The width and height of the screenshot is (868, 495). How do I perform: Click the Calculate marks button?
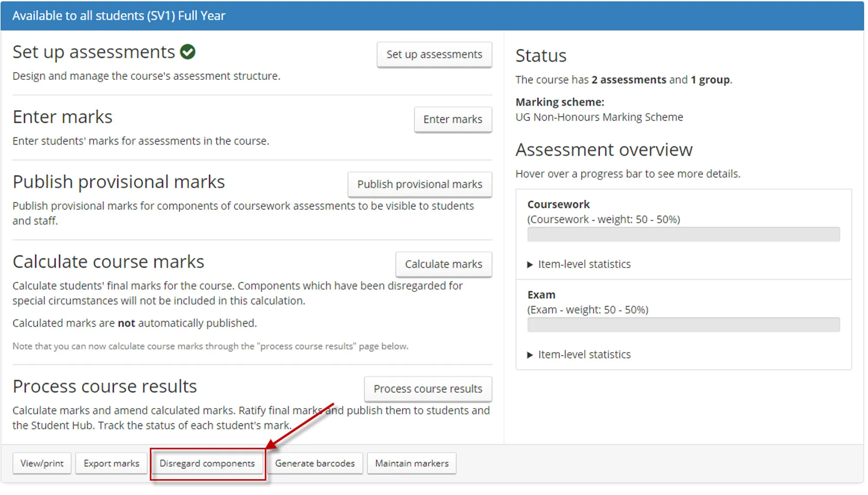[x=443, y=264]
